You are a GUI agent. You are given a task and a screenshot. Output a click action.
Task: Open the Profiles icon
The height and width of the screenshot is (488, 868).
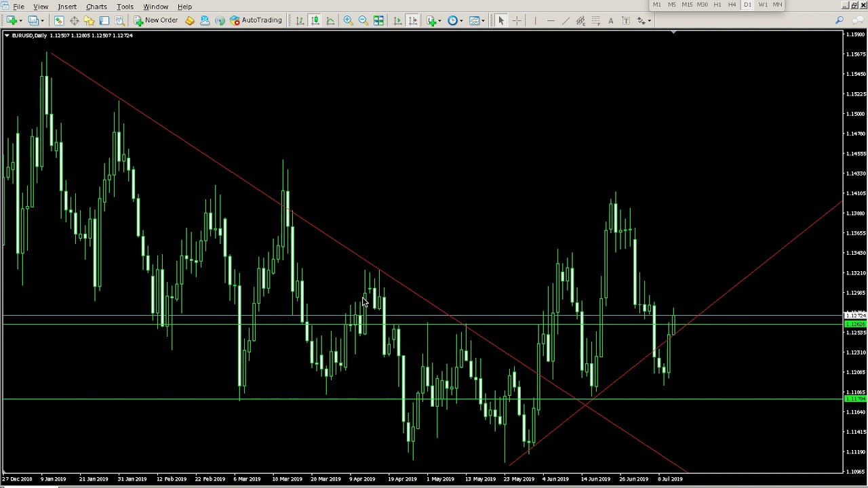coord(33,20)
